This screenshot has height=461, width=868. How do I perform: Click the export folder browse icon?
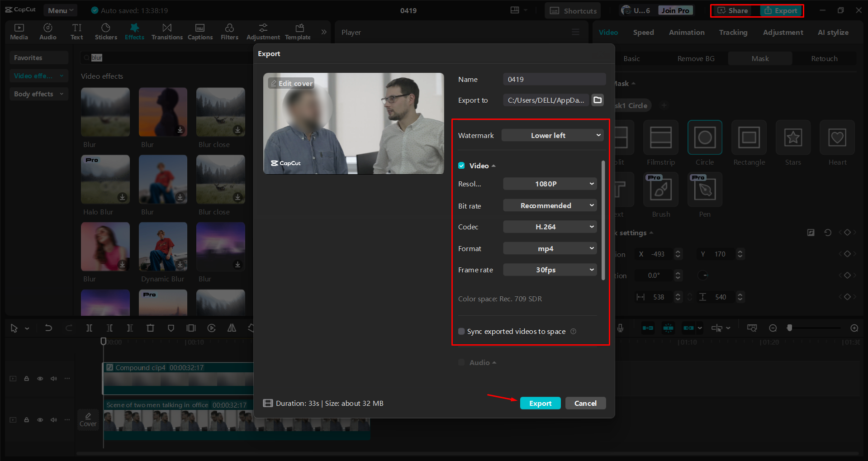[598, 100]
